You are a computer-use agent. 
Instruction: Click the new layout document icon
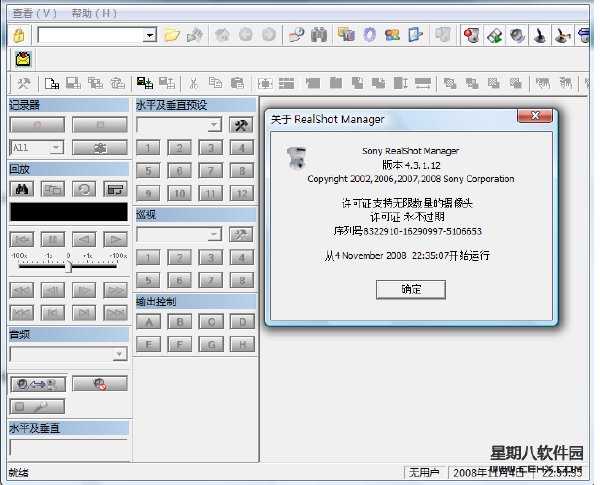(x=52, y=83)
